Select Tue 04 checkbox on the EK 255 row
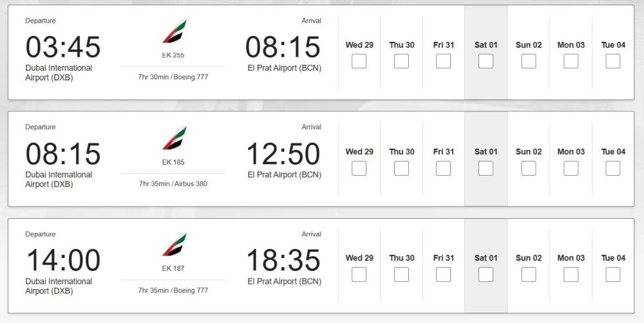This screenshot has height=323, width=644. 613,61
